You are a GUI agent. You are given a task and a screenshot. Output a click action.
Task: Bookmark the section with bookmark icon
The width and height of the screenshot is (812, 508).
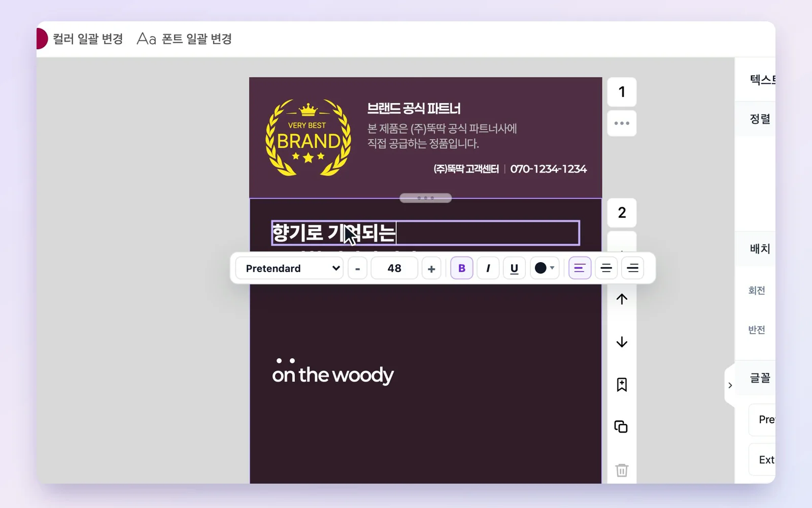[x=622, y=385]
